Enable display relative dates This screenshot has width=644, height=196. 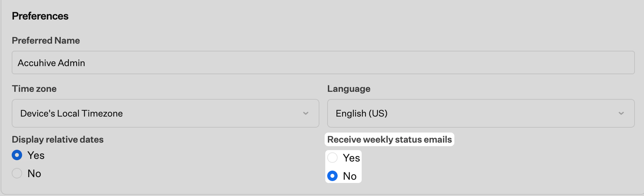[17, 155]
